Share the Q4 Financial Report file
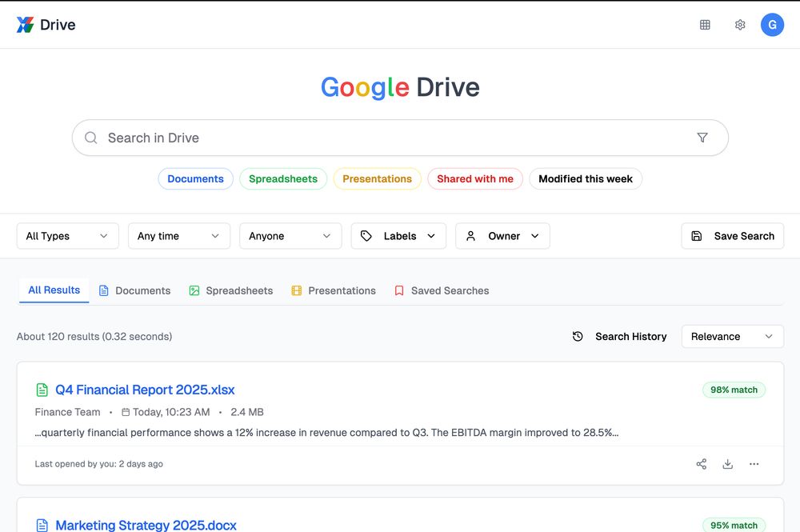Screen dimensions: 800x532 [702, 464]
